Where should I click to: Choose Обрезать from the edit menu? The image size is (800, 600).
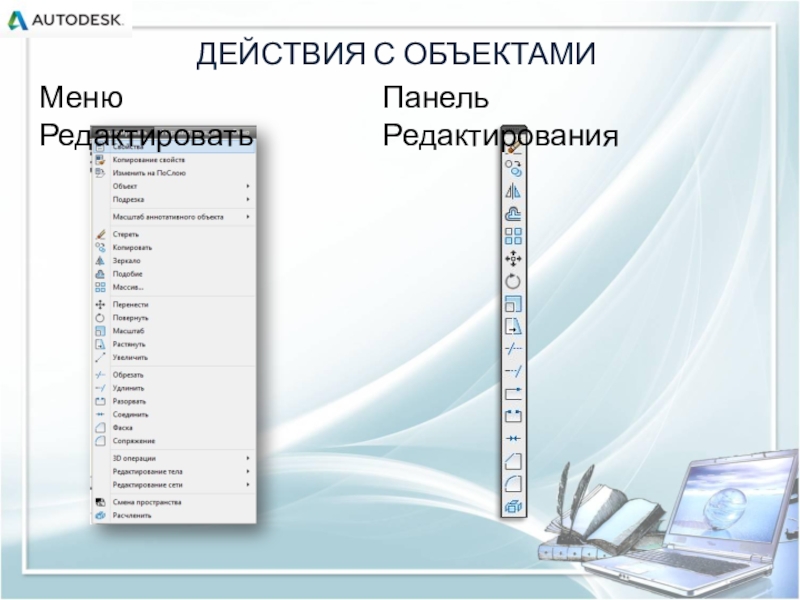pyautogui.click(x=173, y=375)
